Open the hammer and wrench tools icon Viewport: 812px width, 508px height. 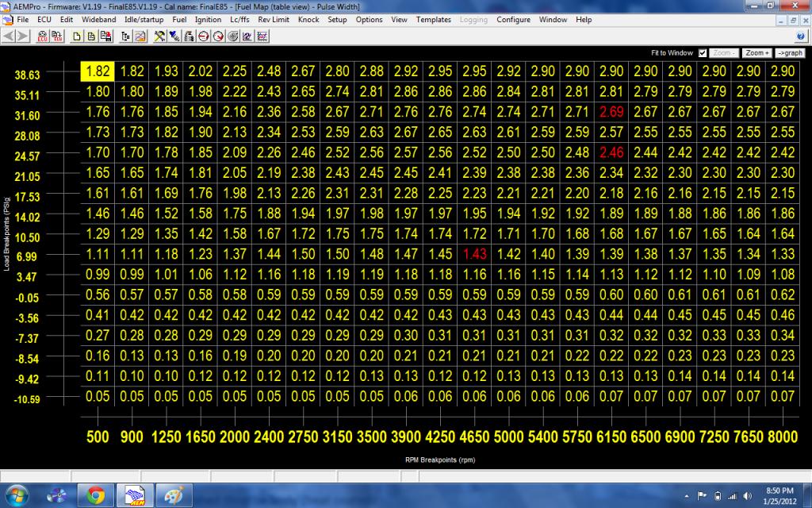pyautogui.click(x=159, y=37)
